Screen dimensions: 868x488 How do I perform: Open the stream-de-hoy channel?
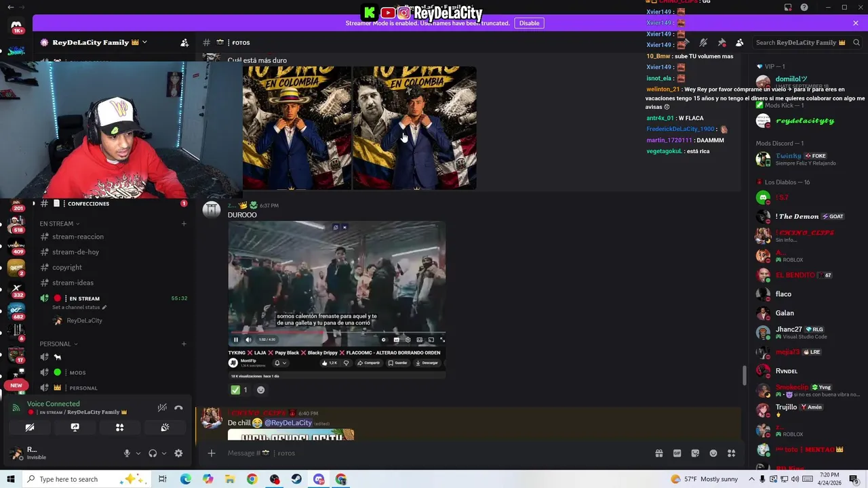click(75, 252)
